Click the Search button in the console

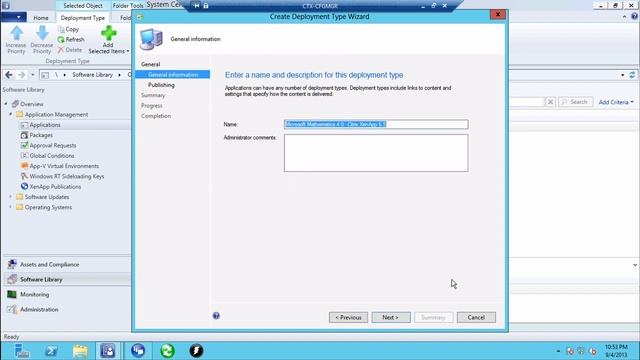pyautogui.click(x=576, y=102)
